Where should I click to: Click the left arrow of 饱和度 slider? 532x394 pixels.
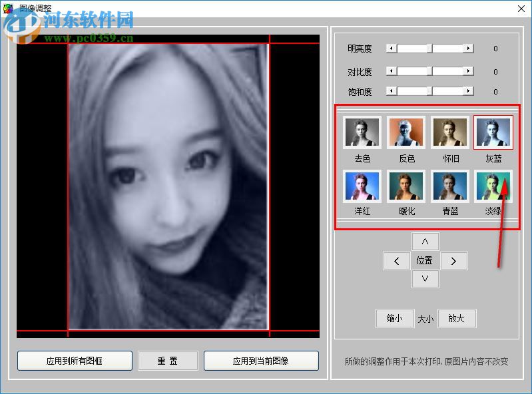392,91
